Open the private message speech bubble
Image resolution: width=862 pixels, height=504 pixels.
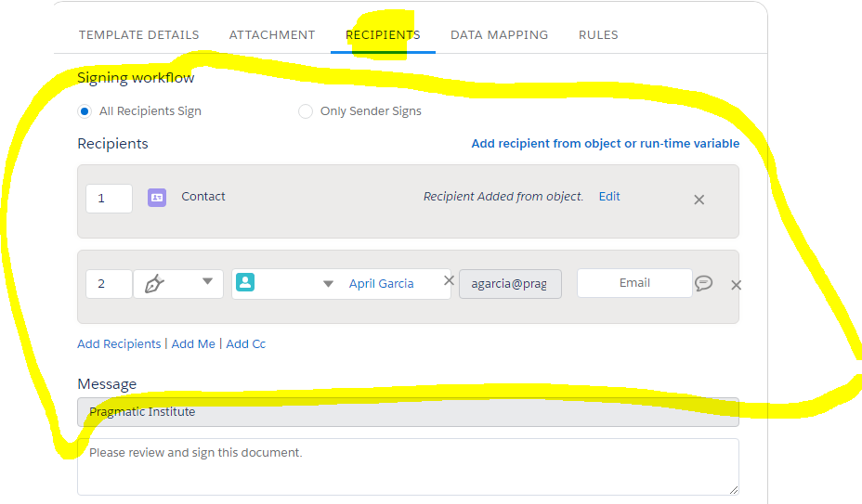click(x=704, y=283)
